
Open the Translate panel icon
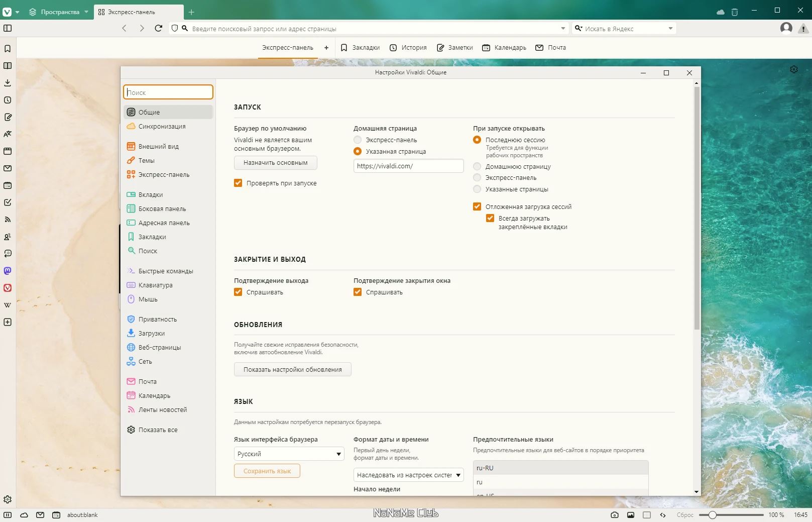click(x=8, y=134)
